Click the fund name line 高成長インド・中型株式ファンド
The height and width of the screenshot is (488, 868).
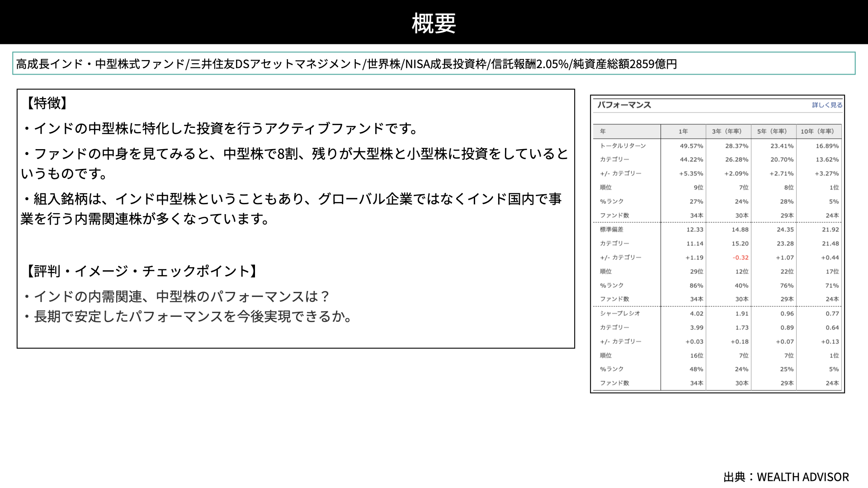click(x=100, y=64)
